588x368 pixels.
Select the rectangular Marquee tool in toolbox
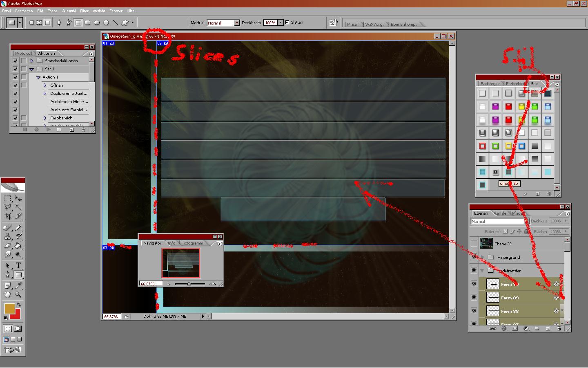coord(7,198)
